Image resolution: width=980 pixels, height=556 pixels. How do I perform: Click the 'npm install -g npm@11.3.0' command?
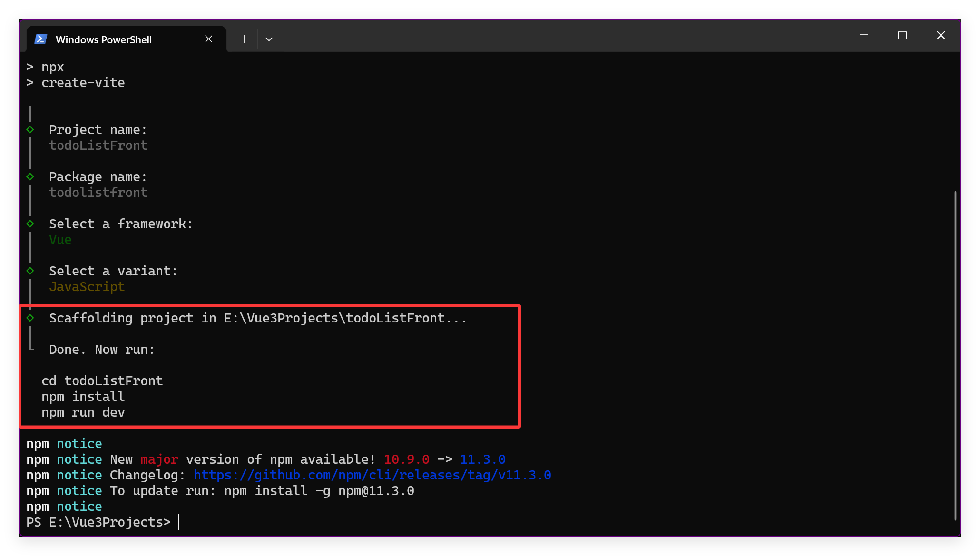[319, 491]
